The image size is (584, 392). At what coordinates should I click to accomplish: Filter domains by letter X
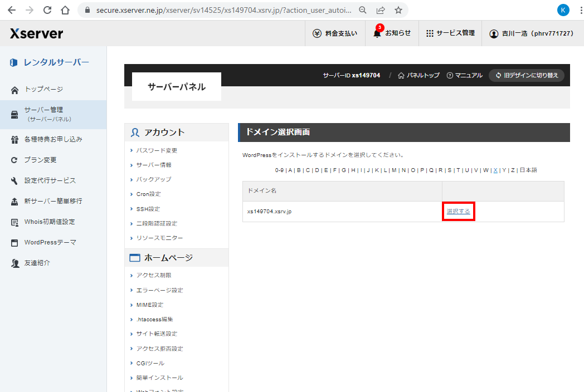[495, 170]
